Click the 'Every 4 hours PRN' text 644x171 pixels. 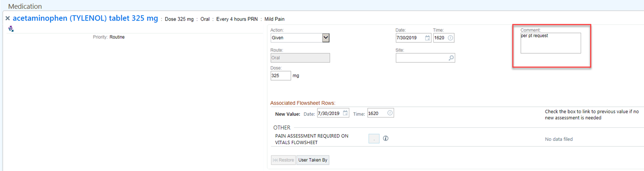point(237,19)
